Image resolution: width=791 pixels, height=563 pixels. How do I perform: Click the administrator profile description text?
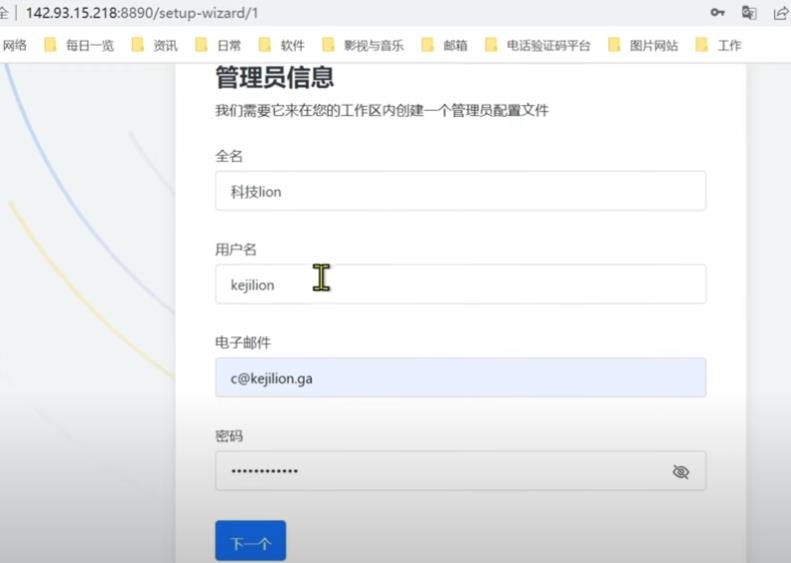382,110
